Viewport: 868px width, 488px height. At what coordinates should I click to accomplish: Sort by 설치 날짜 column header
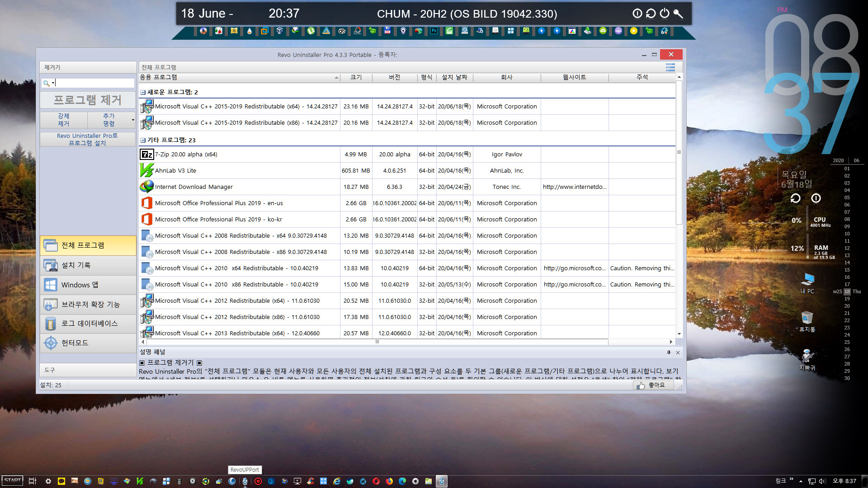[455, 78]
